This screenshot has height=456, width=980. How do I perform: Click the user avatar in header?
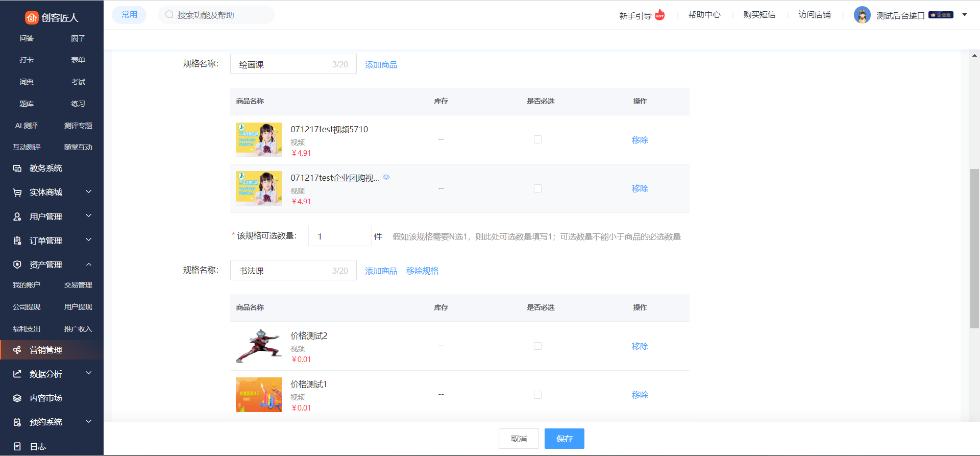(x=862, y=15)
